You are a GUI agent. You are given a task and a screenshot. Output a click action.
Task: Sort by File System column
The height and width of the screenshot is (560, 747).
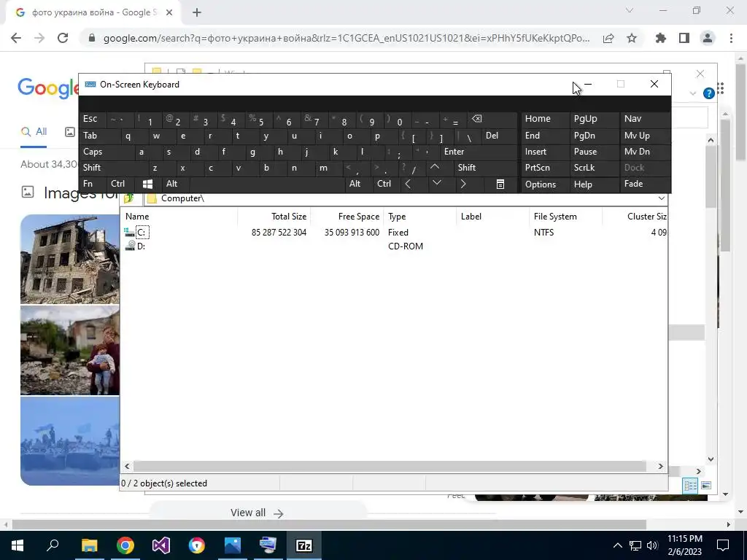(x=565, y=217)
